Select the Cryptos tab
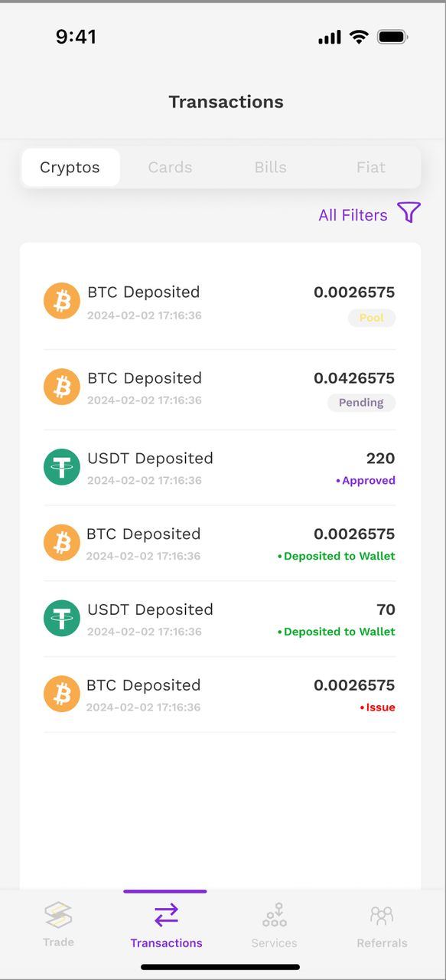This screenshot has height=980, width=446. coord(70,168)
